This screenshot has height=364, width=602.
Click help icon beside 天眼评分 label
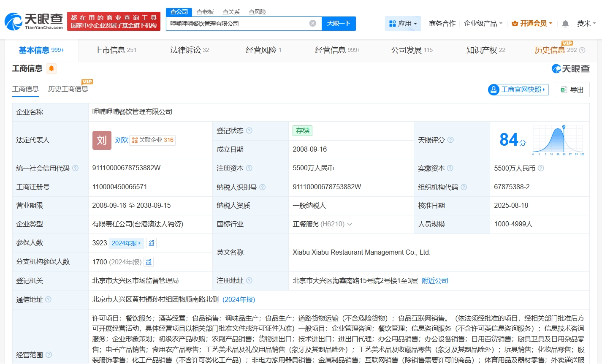point(450,140)
